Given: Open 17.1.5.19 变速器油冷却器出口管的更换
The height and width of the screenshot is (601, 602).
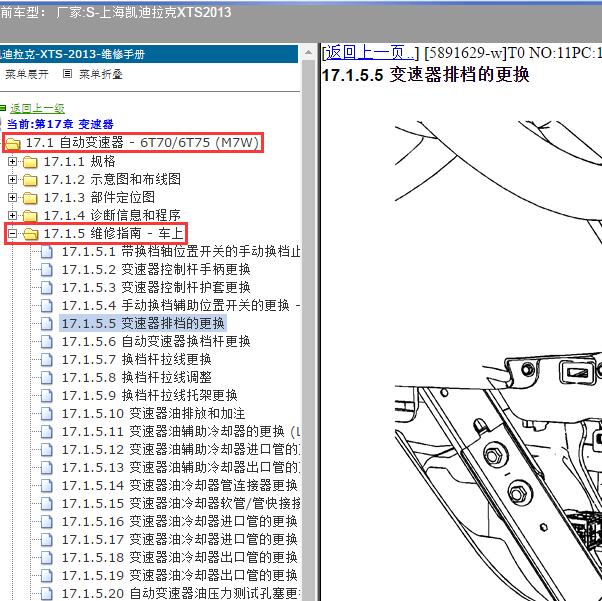Looking at the screenshot, I should (x=180, y=575).
